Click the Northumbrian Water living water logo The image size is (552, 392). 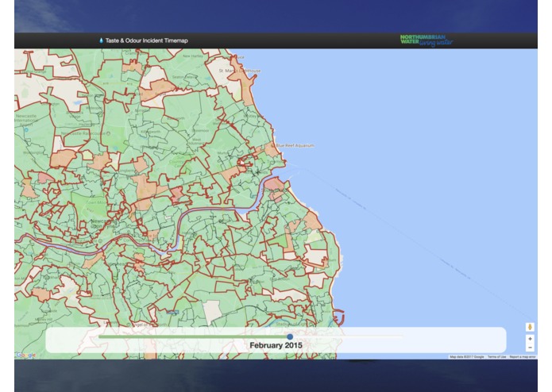[x=427, y=40]
